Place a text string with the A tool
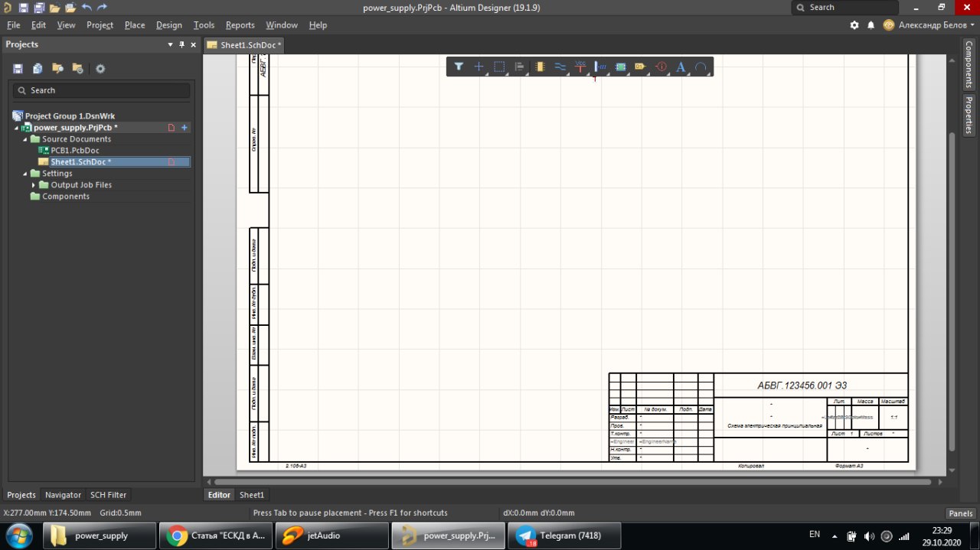This screenshot has width=980, height=550. (x=681, y=67)
